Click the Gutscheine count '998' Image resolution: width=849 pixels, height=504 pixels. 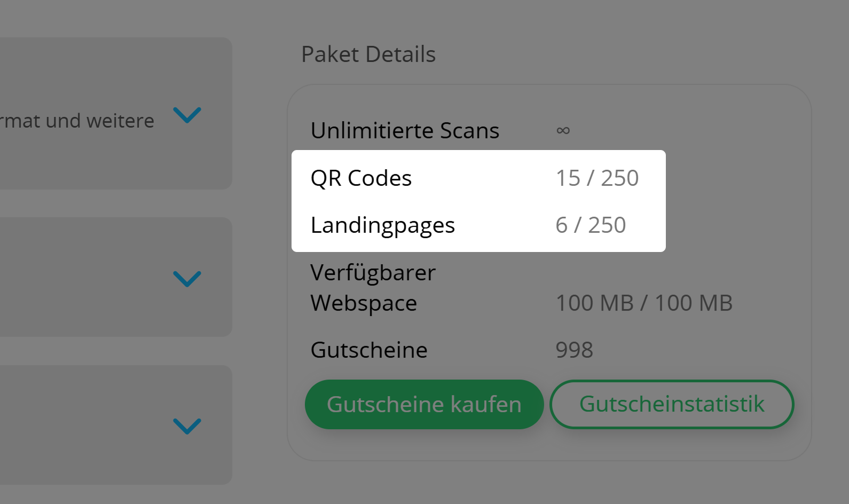[x=574, y=350]
